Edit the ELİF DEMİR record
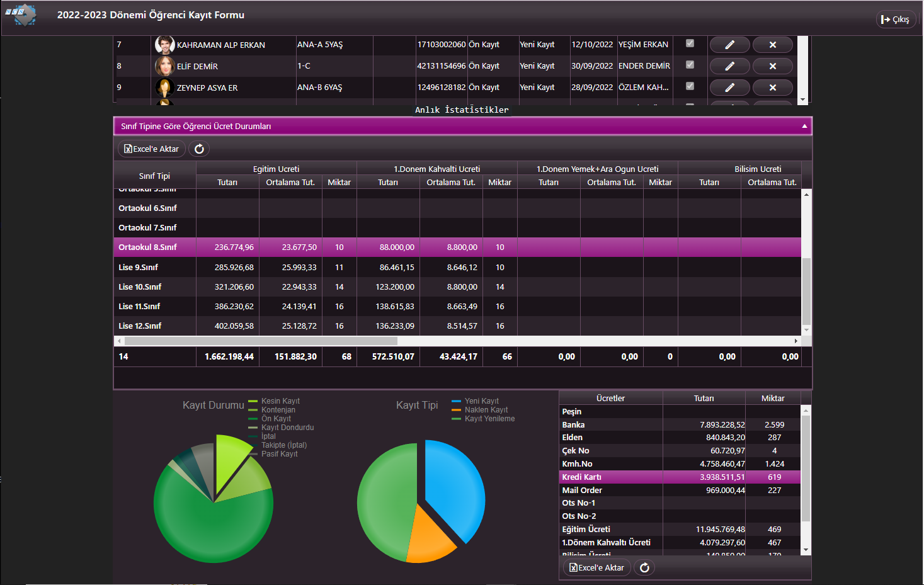Screen dimensions: 924x585 (729, 66)
